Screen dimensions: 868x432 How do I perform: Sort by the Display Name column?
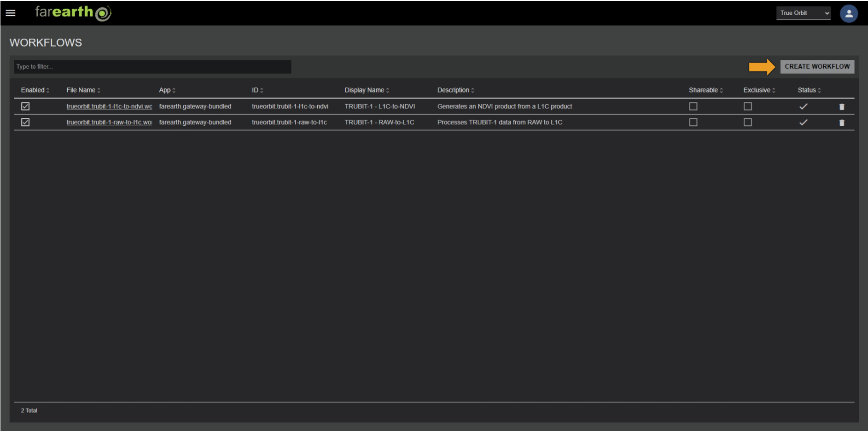[x=367, y=90]
